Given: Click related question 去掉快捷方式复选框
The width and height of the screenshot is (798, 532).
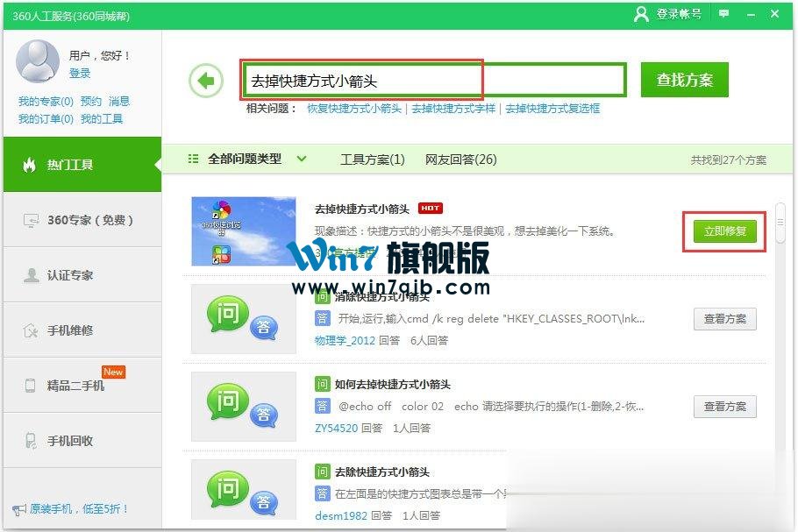Looking at the screenshot, I should pyautogui.click(x=552, y=109).
